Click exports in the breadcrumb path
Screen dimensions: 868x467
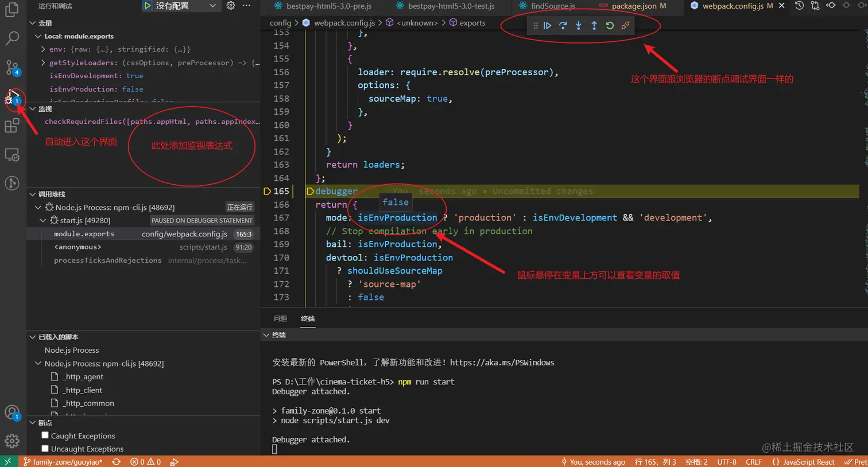point(472,23)
